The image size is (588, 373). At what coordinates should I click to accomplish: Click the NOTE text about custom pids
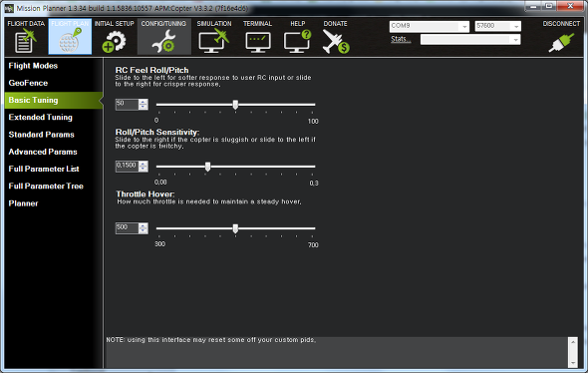coord(211,340)
